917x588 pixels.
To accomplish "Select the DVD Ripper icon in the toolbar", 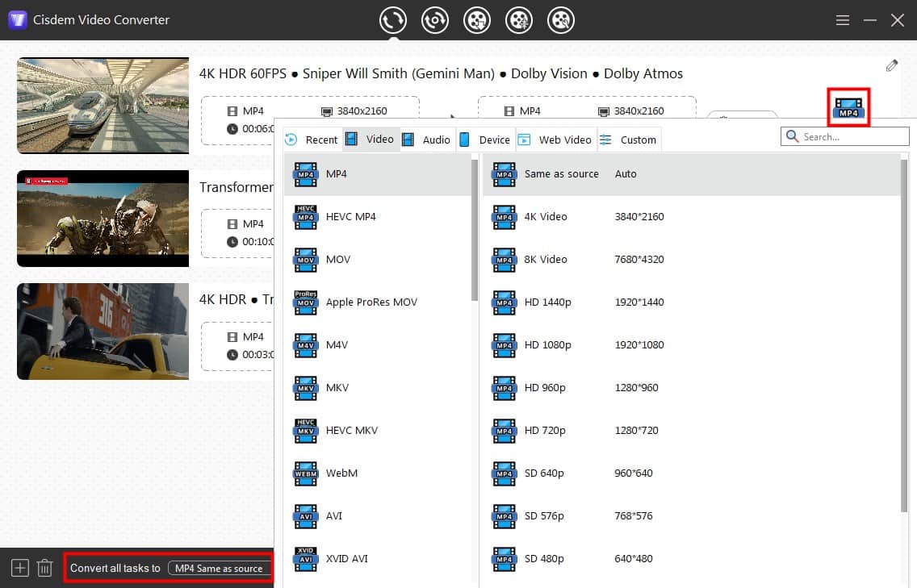I will 435,20.
